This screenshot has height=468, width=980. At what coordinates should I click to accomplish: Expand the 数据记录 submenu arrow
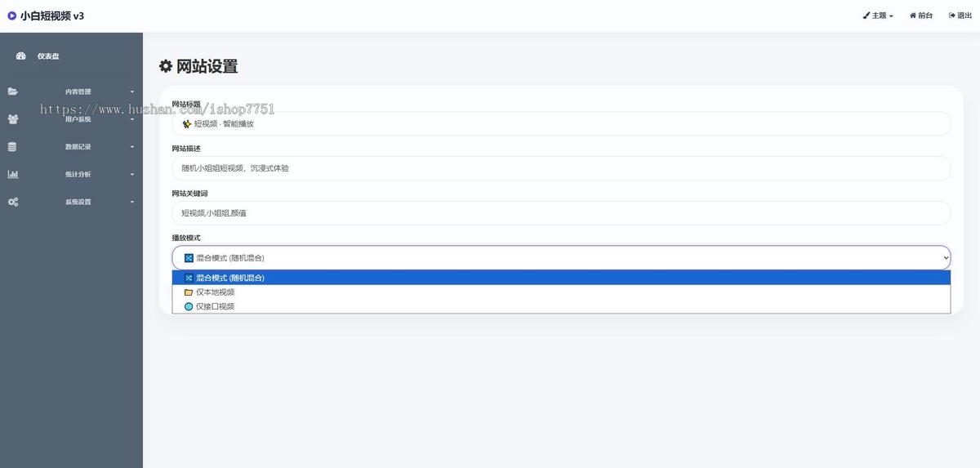tap(132, 147)
